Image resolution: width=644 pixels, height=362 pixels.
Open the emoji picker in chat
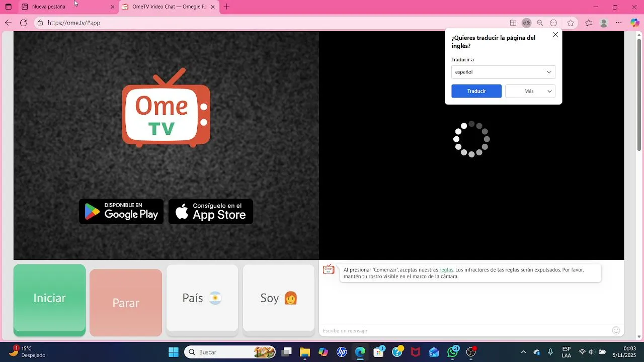616,330
